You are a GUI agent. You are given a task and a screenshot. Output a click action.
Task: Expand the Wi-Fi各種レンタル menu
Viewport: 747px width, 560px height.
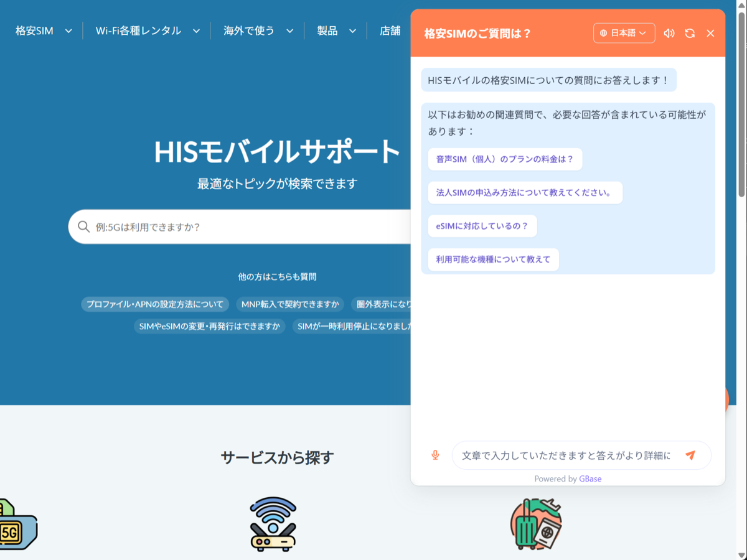click(147, 30)
